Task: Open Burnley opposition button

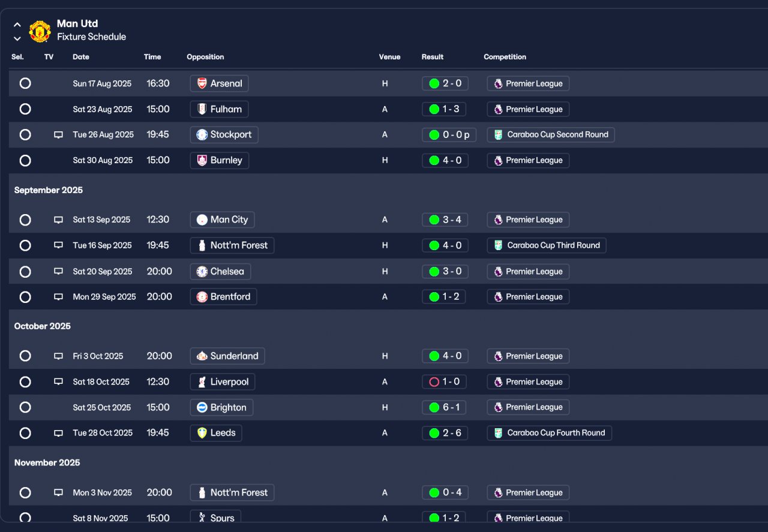Action: click(219, 161)
